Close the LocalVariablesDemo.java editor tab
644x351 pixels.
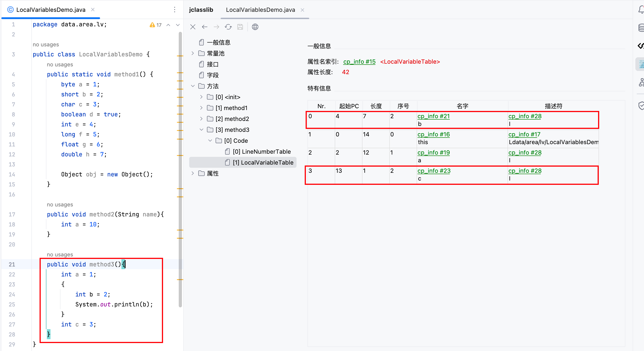point(93,10)
